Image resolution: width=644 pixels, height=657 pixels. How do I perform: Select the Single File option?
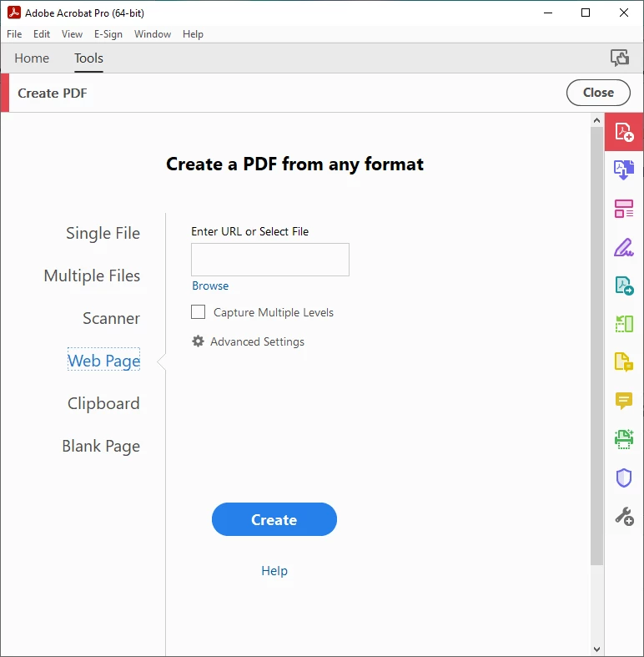[x=103, y=233]
